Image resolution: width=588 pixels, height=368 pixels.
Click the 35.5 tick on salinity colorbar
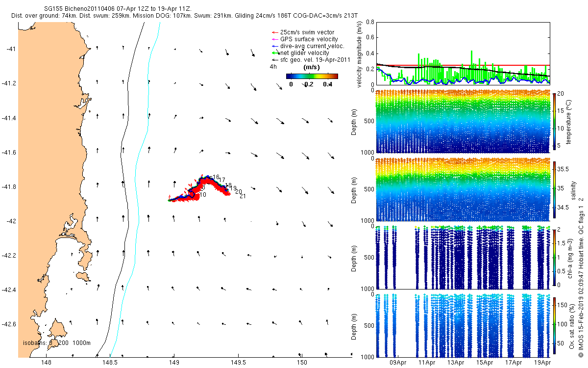tap(563, 168)
